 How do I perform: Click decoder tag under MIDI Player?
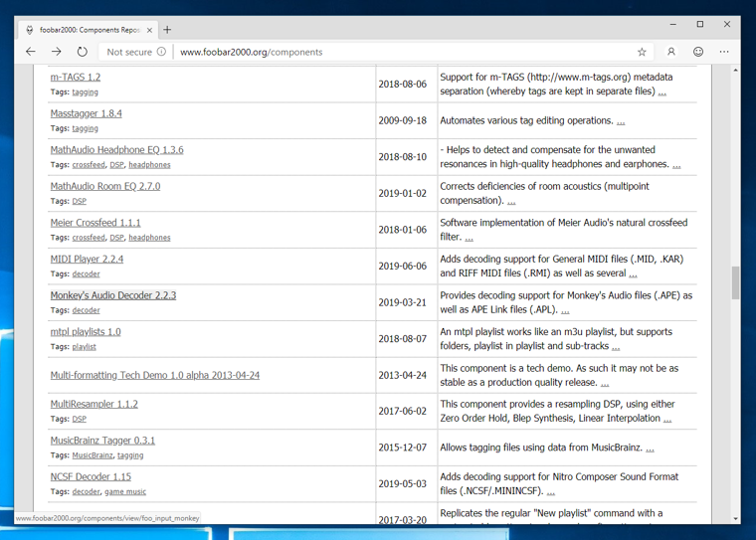click(86, 273)
